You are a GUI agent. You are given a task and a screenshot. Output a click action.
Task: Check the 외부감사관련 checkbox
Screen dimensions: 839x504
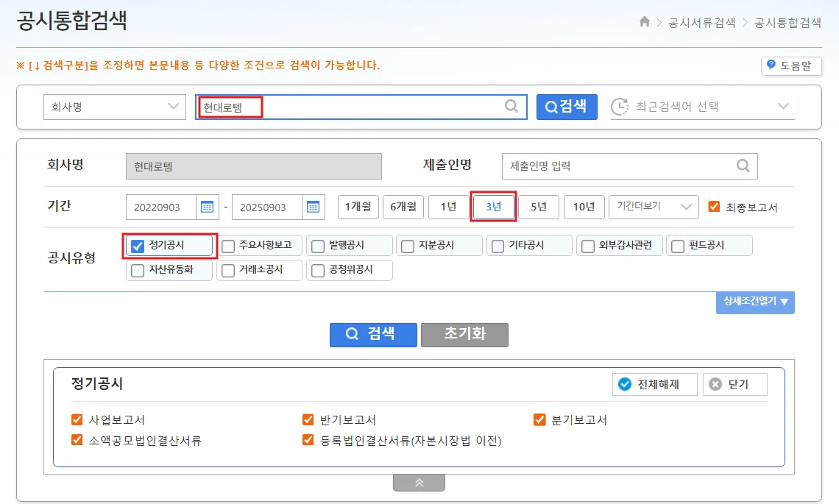click(x=587, y=246)
